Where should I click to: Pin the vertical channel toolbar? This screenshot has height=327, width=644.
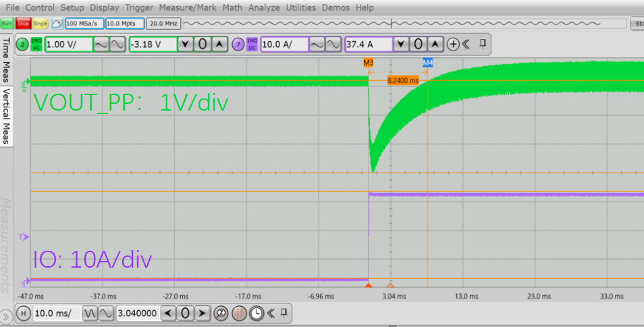tap(482, 44)
